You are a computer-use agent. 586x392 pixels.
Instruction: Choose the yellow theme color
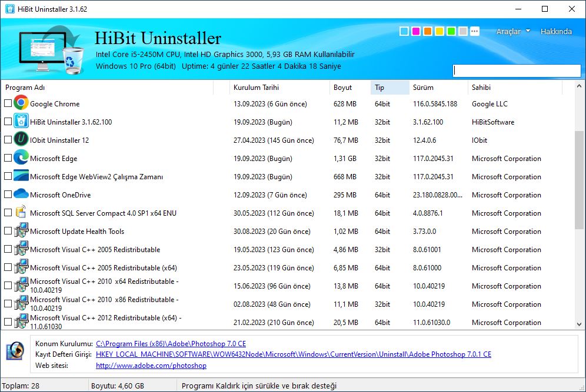pyautogui.click(x=439, y=31)
